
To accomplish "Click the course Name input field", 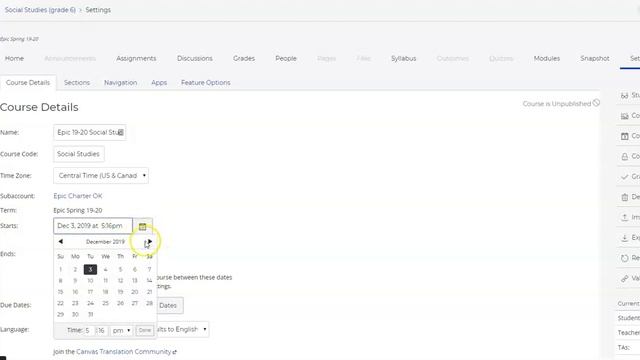I will coord(89,132).
